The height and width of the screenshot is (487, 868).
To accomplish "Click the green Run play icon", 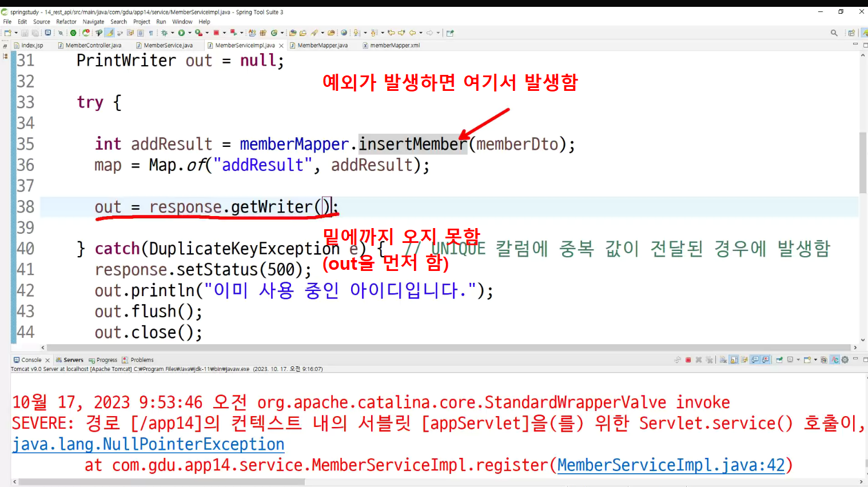I will tap(181, 33).
